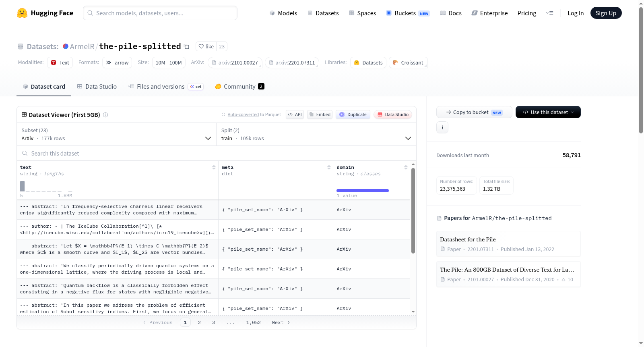The image size is (644, 347).
Task: Open the ArmelR profile link
Action: click(x=82, y=46)
